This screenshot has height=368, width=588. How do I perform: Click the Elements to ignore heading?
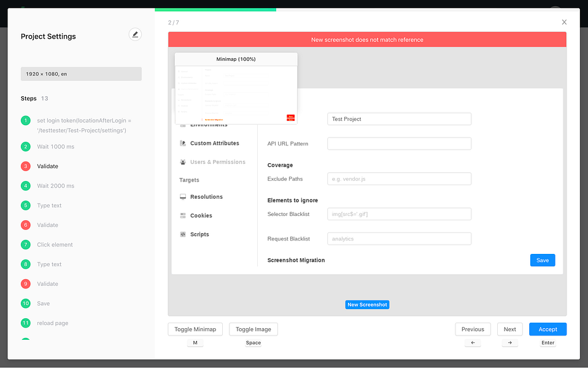pyautogui.click(x=293, y=200)
